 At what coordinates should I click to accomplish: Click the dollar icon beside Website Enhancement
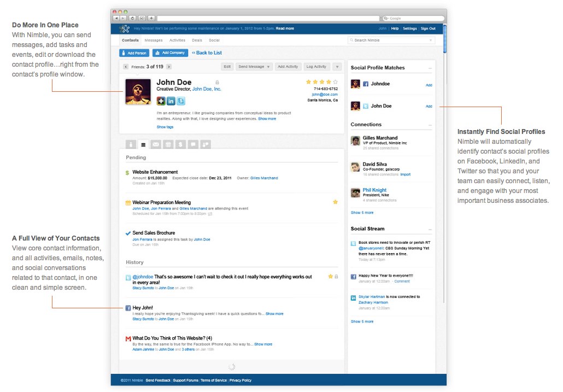127,173
